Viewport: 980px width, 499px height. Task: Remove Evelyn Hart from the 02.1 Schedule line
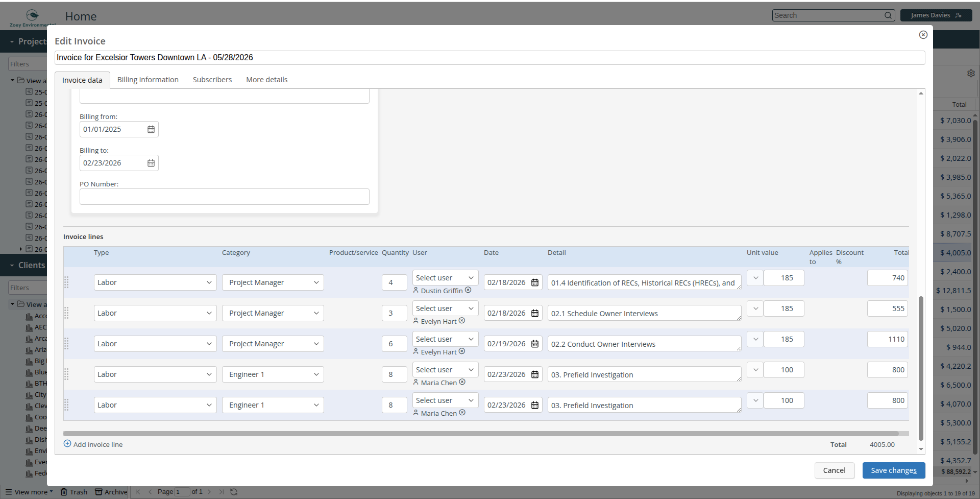462,321
